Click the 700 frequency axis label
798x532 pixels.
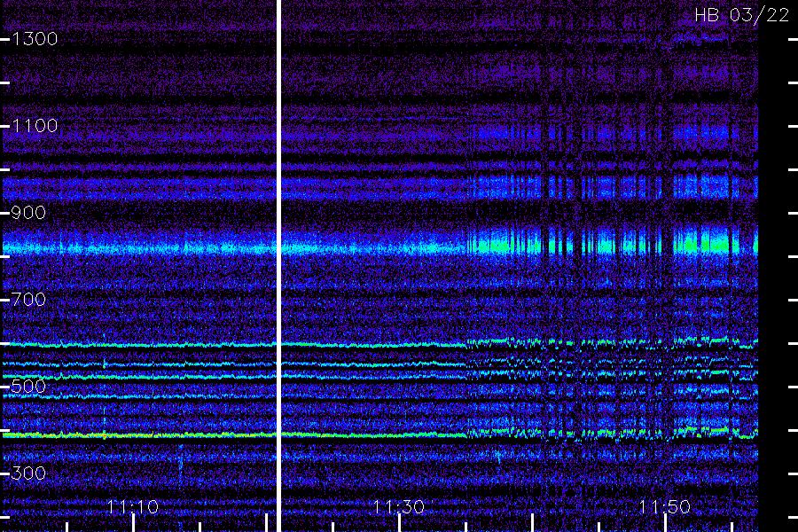(x=28, y=300)
